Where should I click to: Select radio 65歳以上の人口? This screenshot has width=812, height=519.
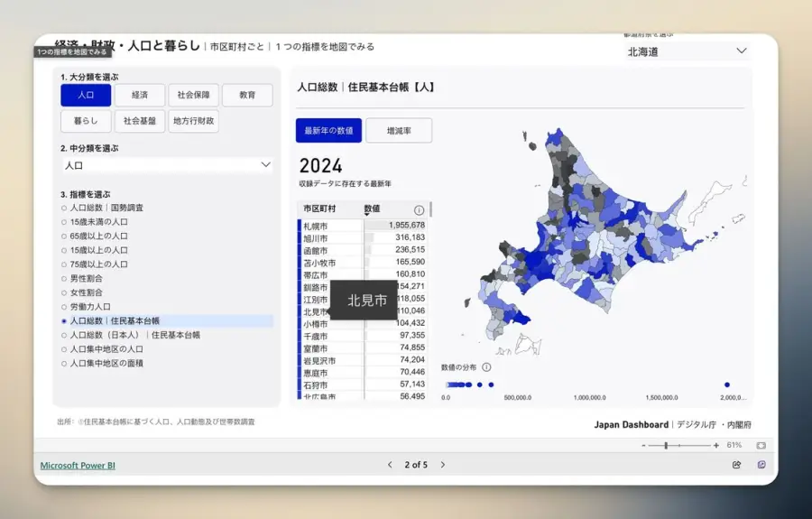tap(95, 236)
